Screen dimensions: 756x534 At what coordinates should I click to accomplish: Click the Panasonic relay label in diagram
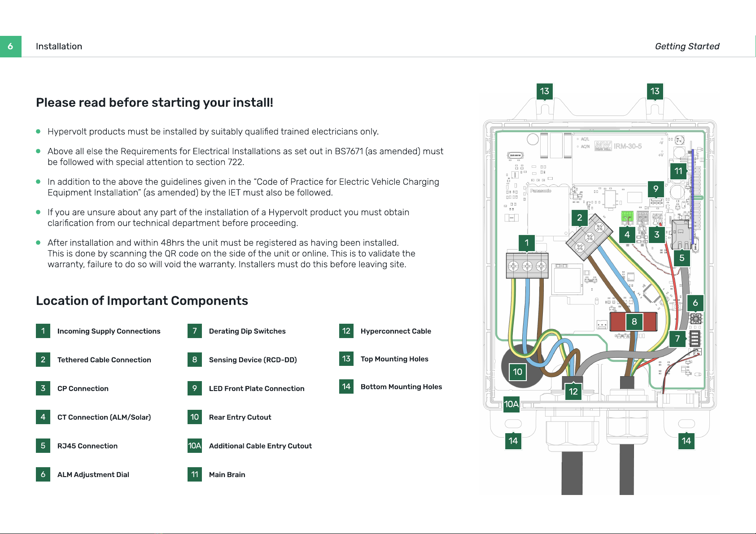coord(541,191)
